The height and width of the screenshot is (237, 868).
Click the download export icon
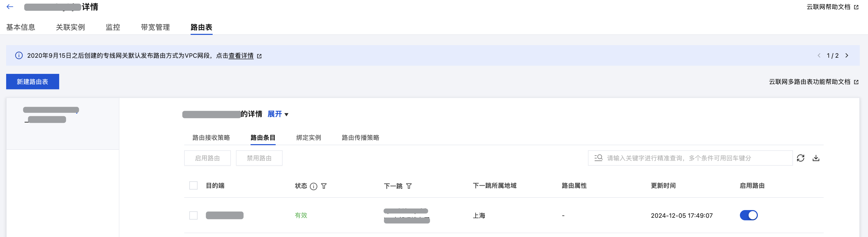(x=816, y=158)
